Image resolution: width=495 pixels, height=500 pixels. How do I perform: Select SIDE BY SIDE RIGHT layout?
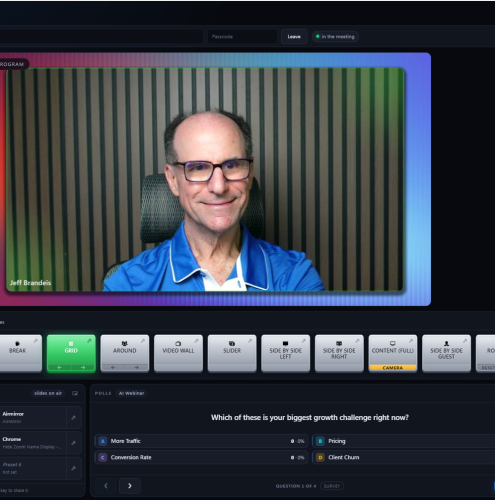pyautogui.click(x=339, y=353)
